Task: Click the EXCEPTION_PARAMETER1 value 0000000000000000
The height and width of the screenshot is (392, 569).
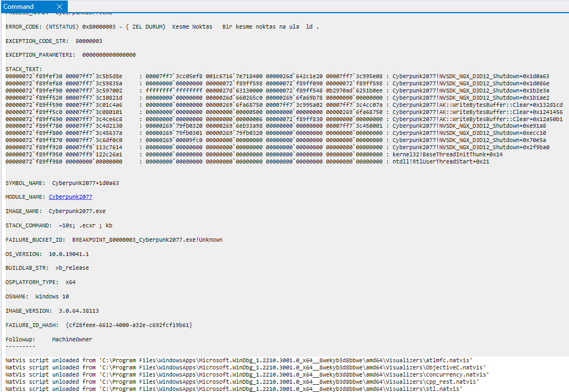Action: coord(109,55)
